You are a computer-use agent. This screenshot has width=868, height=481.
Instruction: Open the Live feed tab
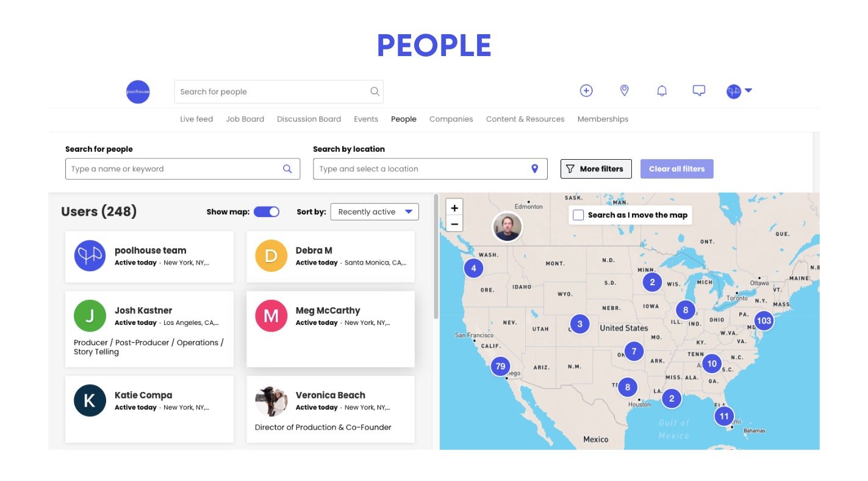[x=196, y=119]
